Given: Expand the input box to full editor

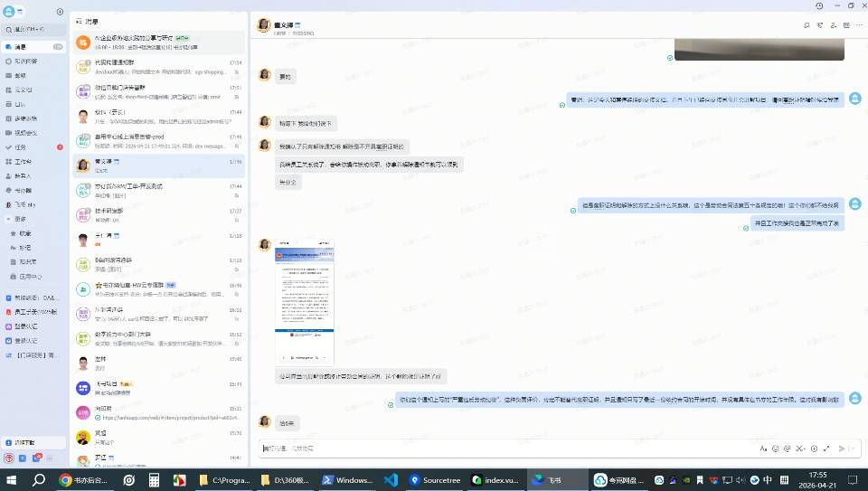Looking at the screenshot, I should pos(826,449).
